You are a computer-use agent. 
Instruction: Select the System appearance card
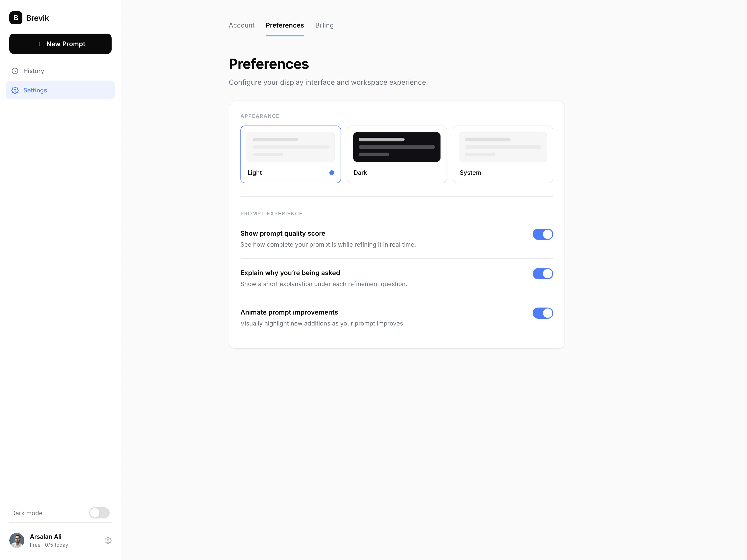pyautogui.click(x=503, y=154)
